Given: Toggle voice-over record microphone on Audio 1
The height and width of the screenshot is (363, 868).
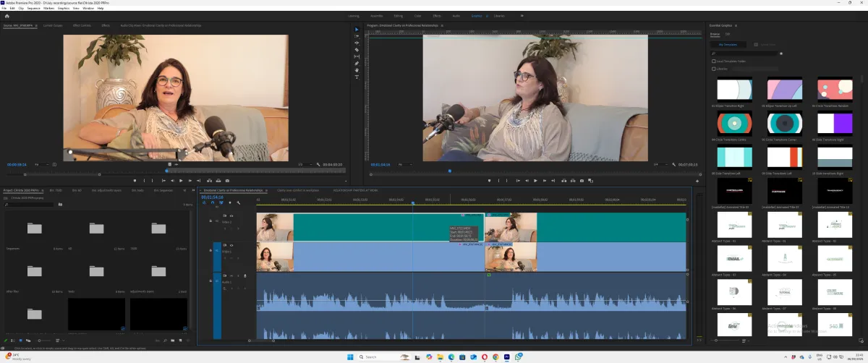Looking at the screenshot, I should [245, 276].
